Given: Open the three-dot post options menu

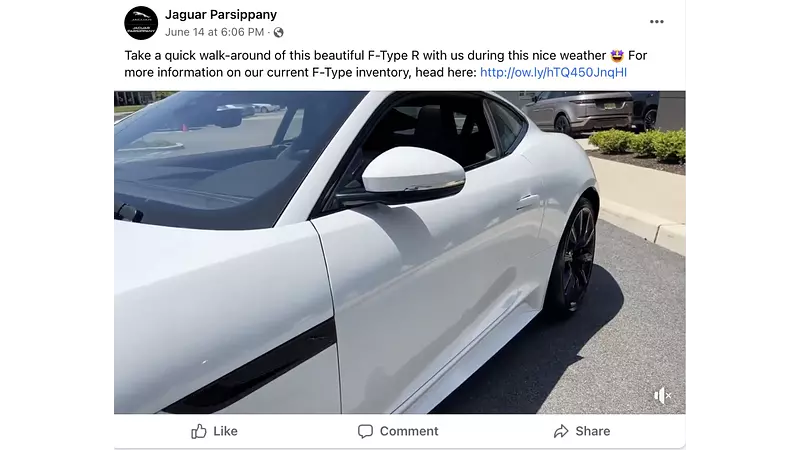Looking at the screenshot, I should (656, 21).
